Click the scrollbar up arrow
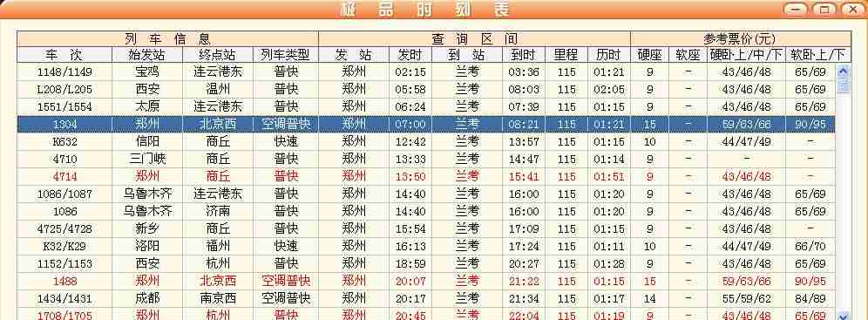 pos(843,71)
